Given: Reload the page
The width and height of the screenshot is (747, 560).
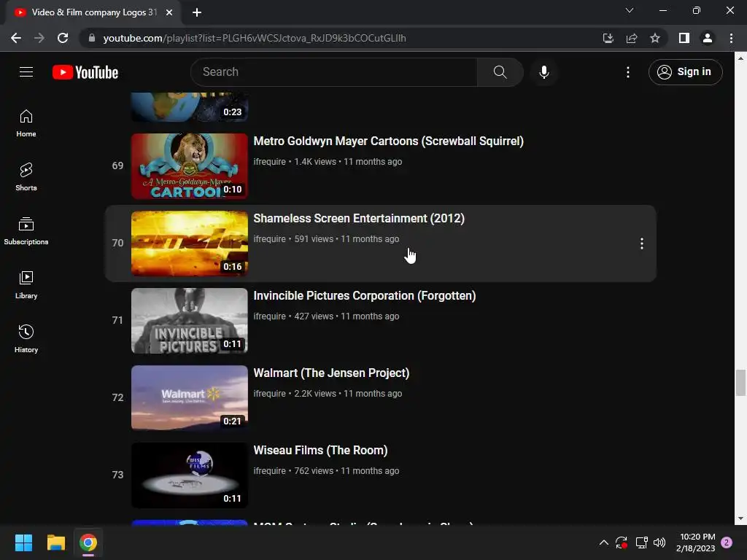Looking at the screenshot, I should coord(63,38).
